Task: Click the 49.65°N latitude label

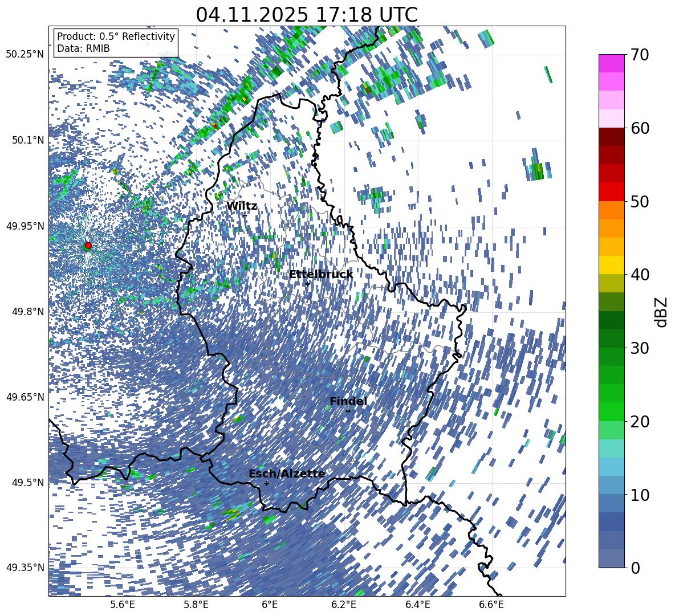Action: pos(25,397)
